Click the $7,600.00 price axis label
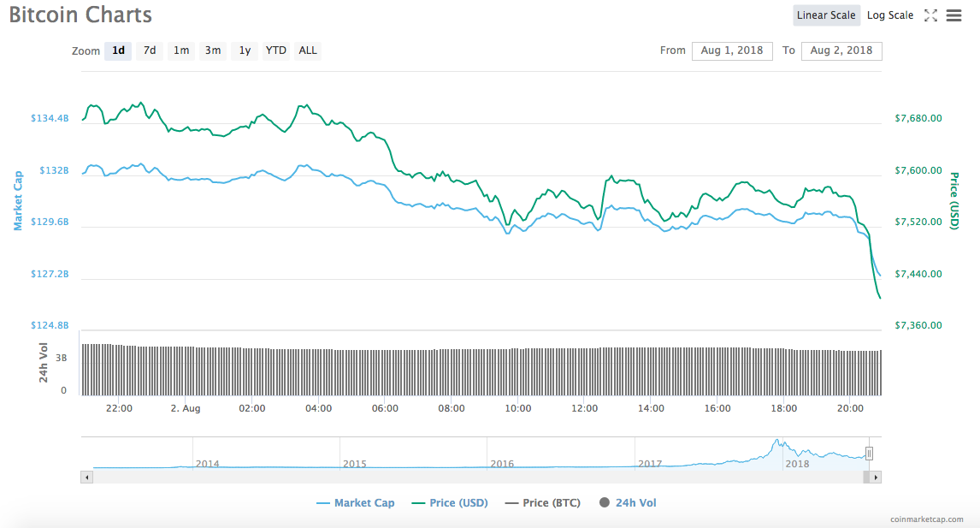 pyautogui.click(x=918, y=170)
